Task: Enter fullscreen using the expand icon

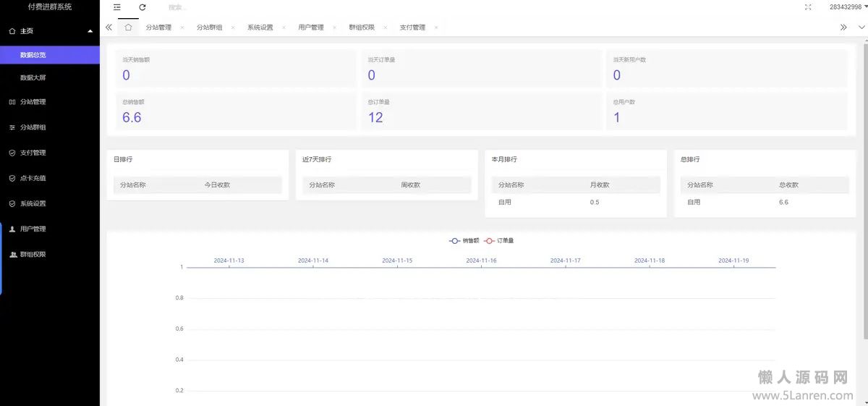Action: coord(808,7)
